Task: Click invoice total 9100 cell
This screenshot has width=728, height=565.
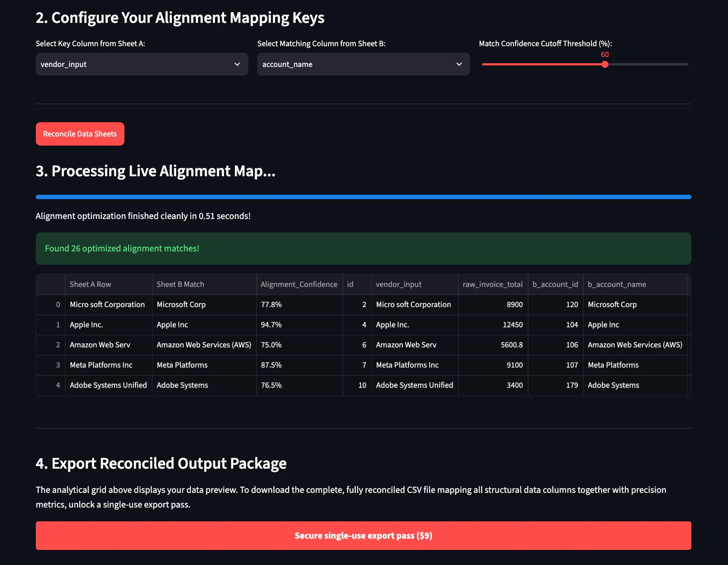Action: point(493,365)
